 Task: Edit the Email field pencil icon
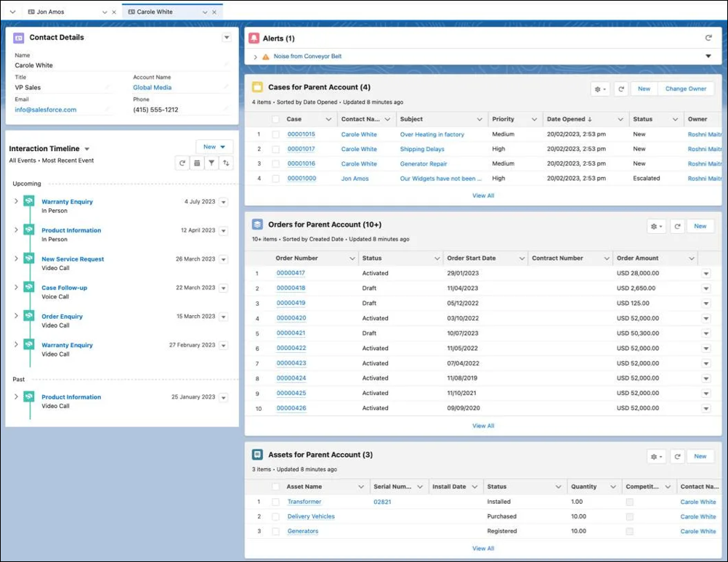[x=108, y=109]
